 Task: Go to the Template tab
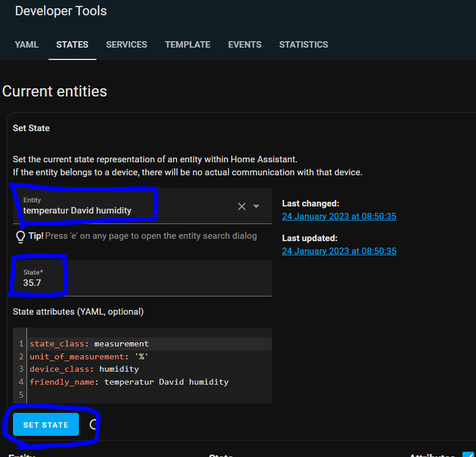point(188,45)
